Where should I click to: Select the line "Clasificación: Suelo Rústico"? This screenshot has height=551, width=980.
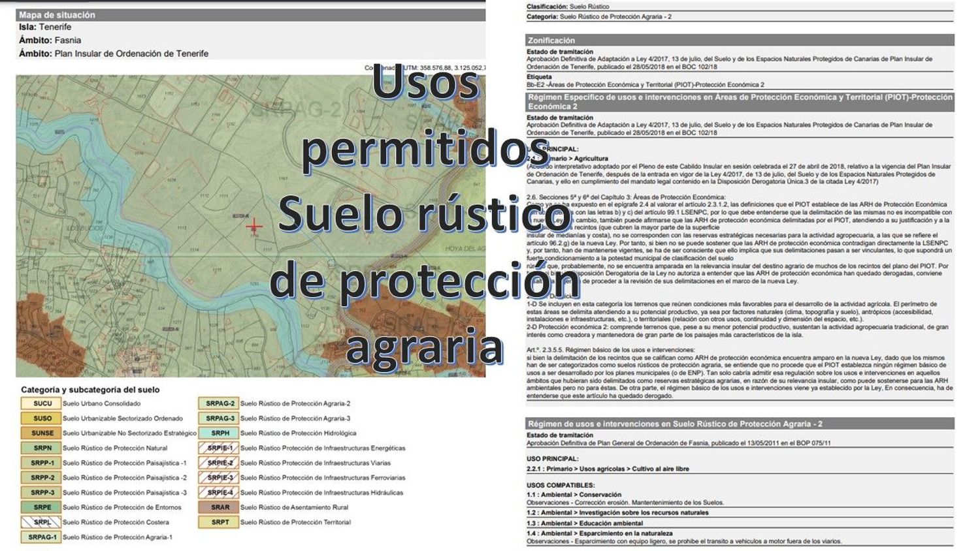pyautogui.click(x=568, y=7)
